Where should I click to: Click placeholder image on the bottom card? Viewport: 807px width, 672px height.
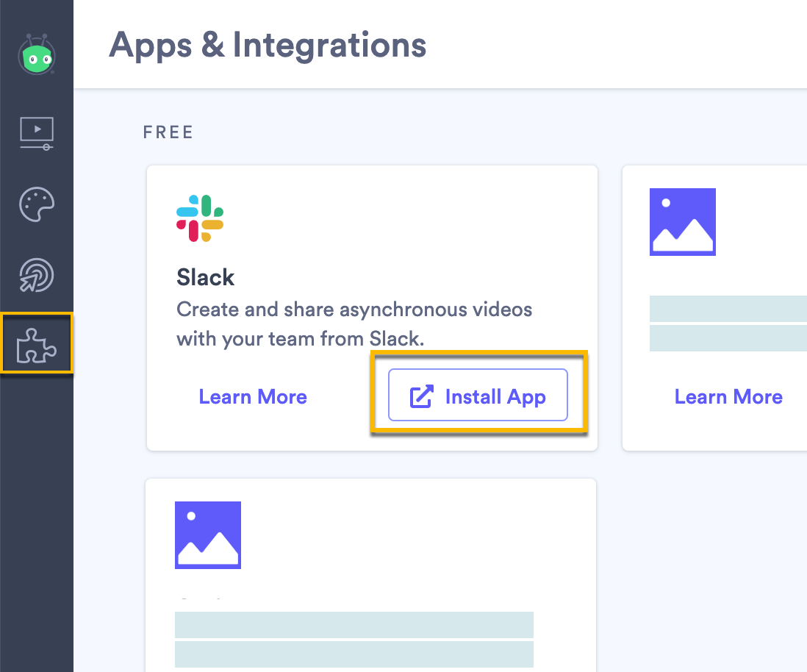(x=208, y=535)
